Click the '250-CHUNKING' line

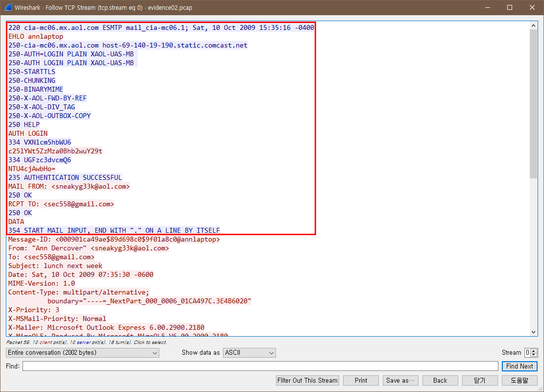[x=32, y=80]
